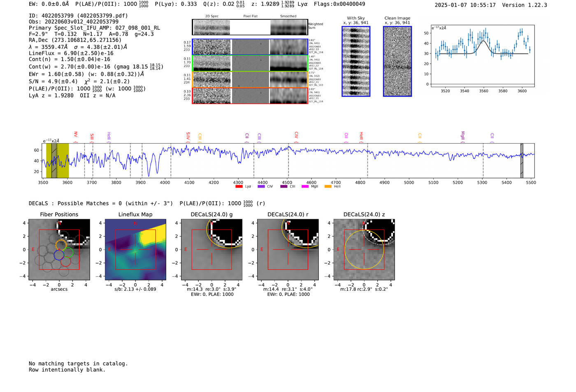Select the timestamp 2025-01-07 10:55:17
The height and width of the screenshot is (392, 576).
[465, 5]
